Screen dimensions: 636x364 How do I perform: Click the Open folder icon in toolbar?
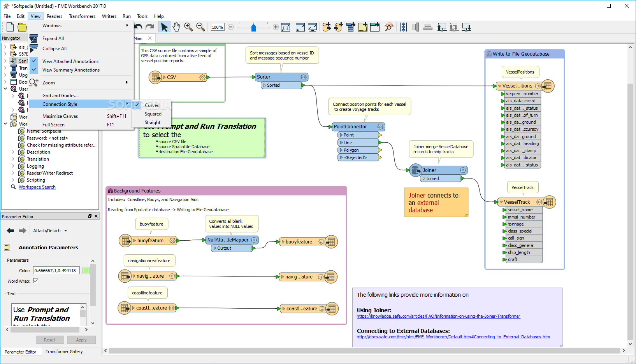tap(22, 27)
